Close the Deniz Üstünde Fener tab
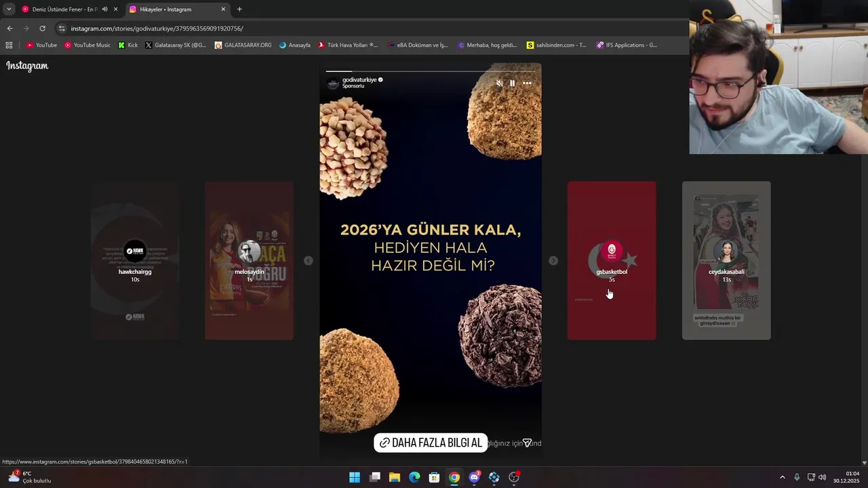The width and height of the screenshot is (868, 488). [x=116, y=9]
